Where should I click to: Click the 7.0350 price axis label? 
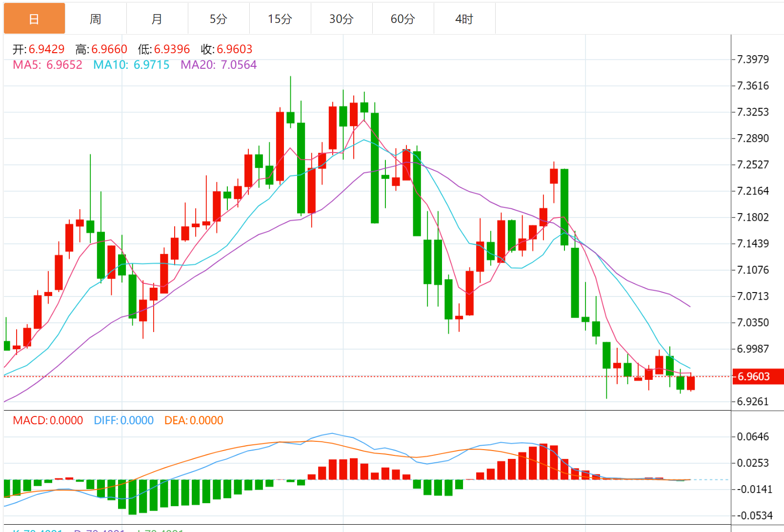pyautogui.click(x=753, y=323)
